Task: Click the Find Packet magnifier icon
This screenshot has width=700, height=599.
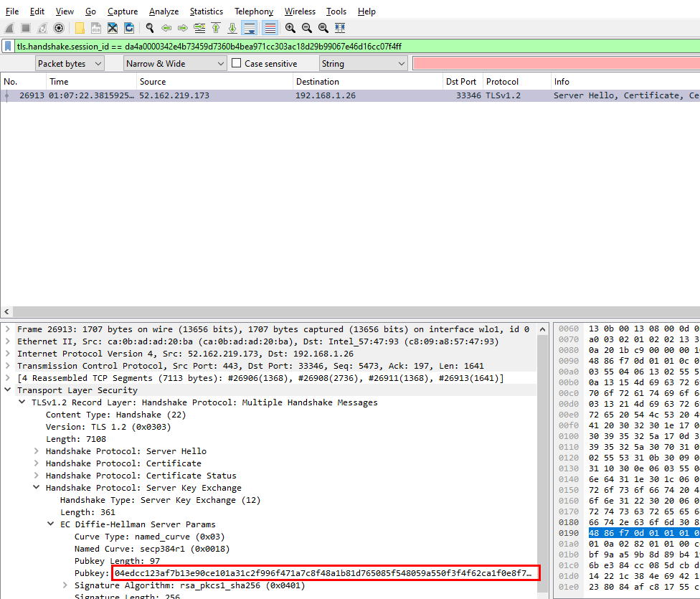Action: point(149,28)
